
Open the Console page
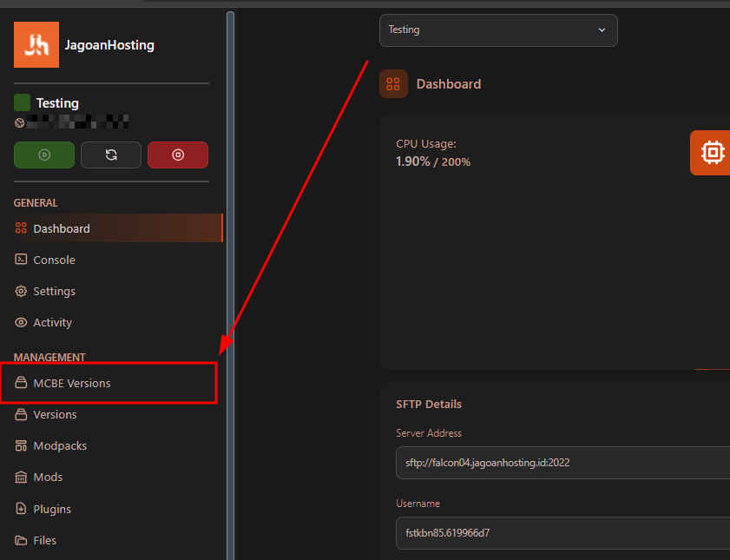pyautogui.click(x=54, y=260)
